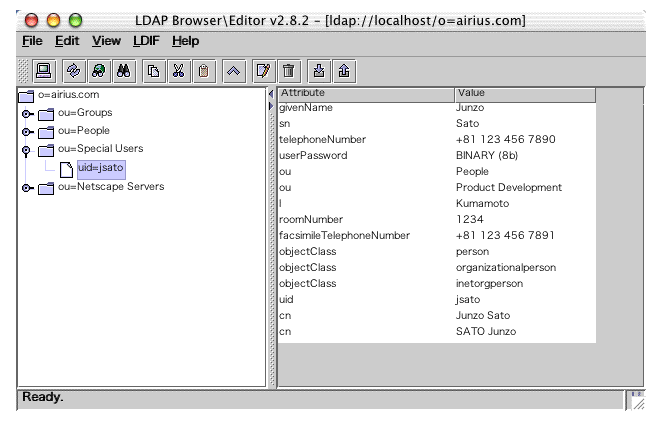
Task: Click the ou=Special Users folder icon
Action: [x=46, y=150]
